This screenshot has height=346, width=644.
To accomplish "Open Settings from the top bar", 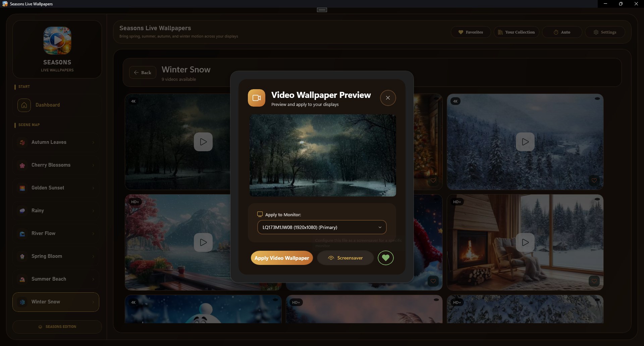I will (x=605, y=32).
